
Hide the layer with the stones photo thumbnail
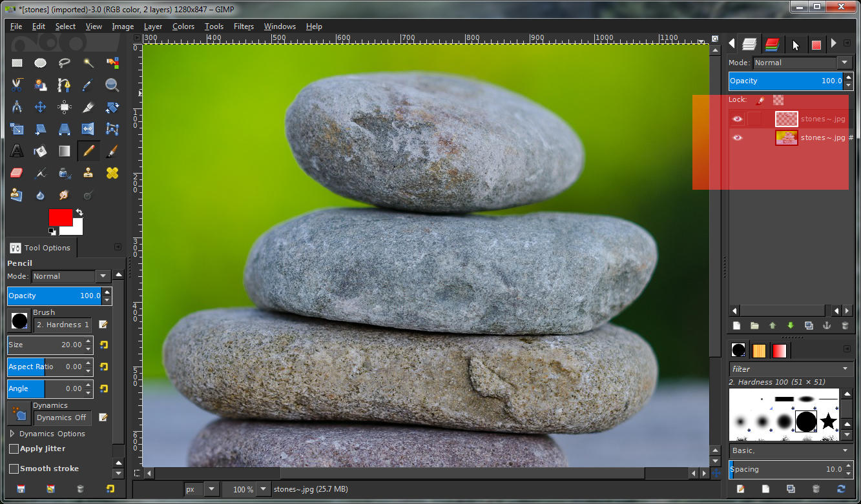(x=737, y=137)
